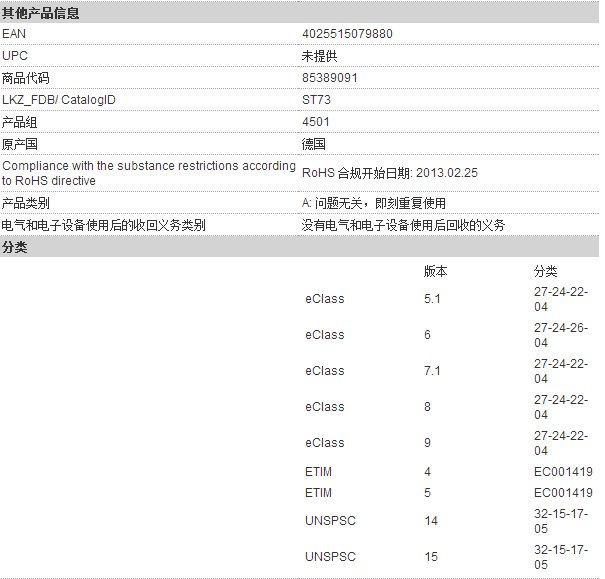Select 32-15-17-05 code for UNSPSC 15
605x579 pixels.
(561, 557)
